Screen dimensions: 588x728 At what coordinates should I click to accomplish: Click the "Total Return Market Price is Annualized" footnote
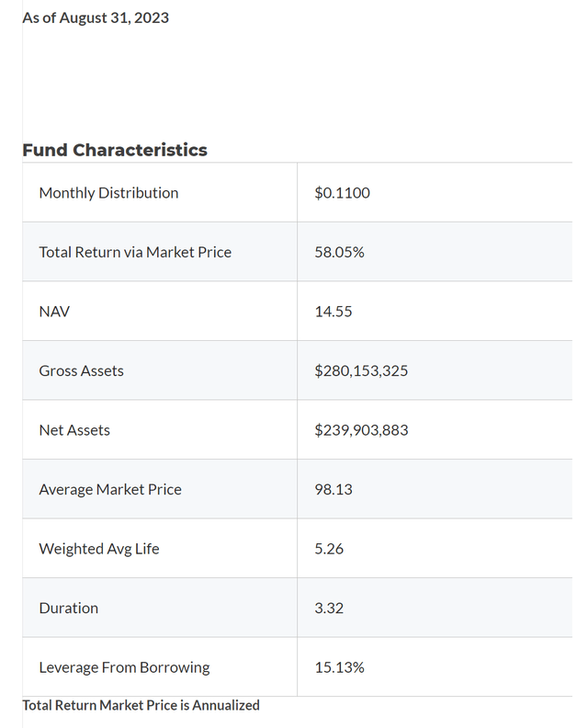[141, 705]
